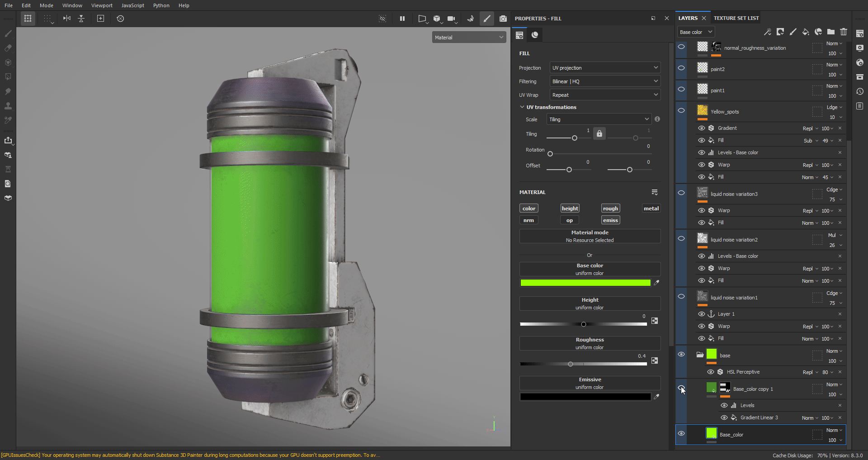Select the liquid noise variation2 layer

click(x=734, y=240)
